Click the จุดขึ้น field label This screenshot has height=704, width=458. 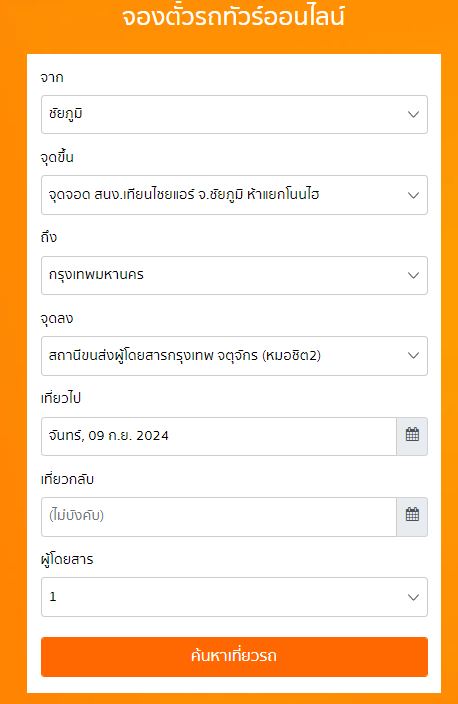57,158
